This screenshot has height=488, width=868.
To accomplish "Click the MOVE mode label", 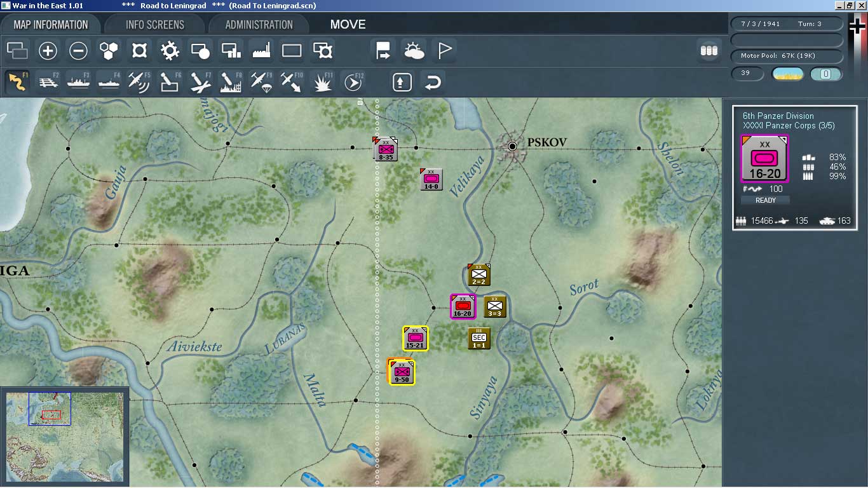I will 348,25.
